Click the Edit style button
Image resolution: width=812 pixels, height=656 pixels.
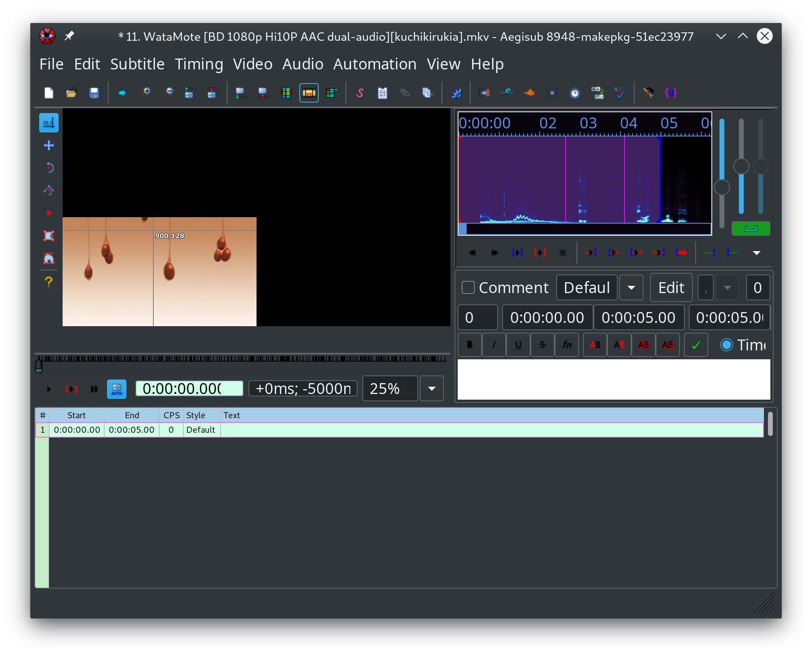(x=671, y=287)
